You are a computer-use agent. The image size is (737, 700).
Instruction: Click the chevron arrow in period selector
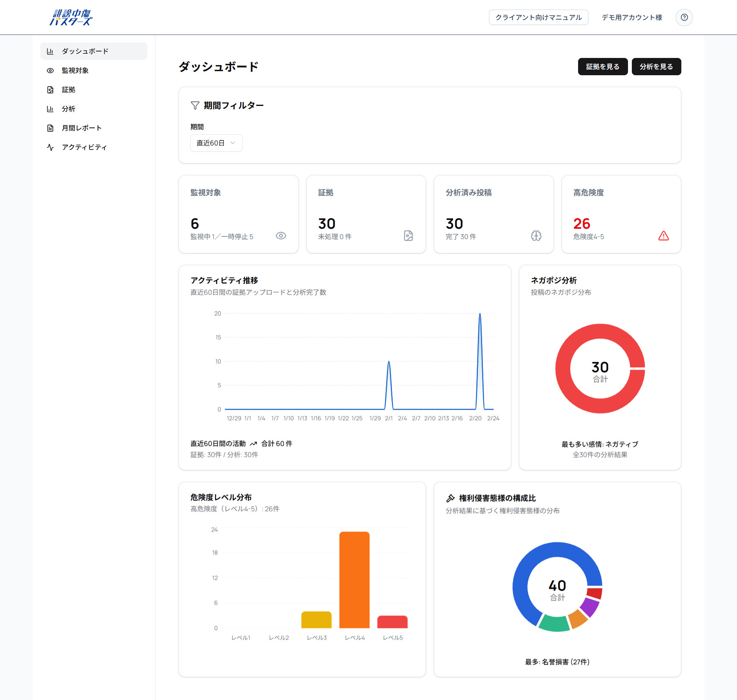tap(233, 143)
